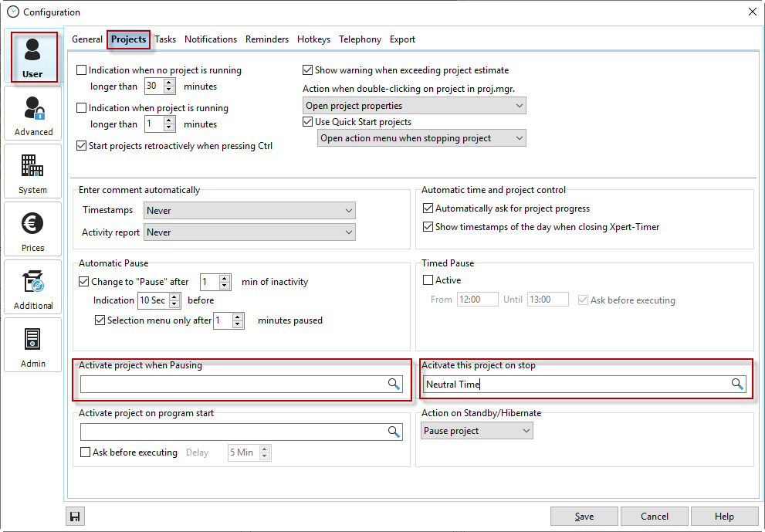This screenshot has height=532, width=765.
Task: Click the Help button
Action: point(724,517)
